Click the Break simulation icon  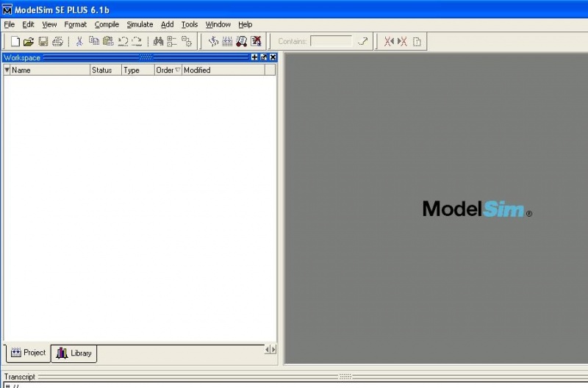(256, 42)
